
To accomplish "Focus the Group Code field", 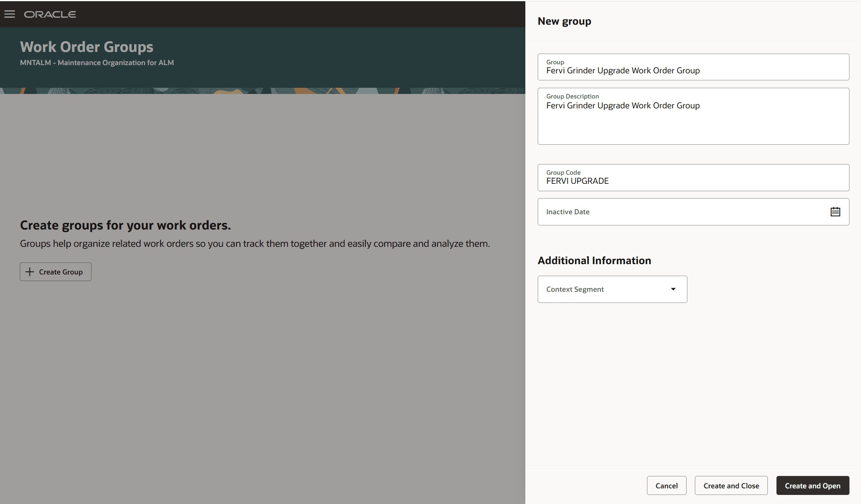I will point(693,181).
